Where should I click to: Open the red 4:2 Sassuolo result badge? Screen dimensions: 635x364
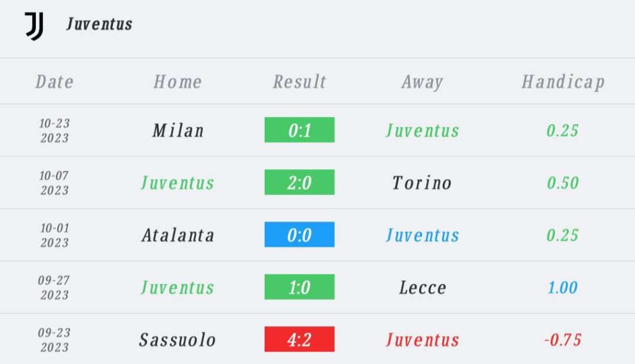pyautogui.click(x=300, y=339)
